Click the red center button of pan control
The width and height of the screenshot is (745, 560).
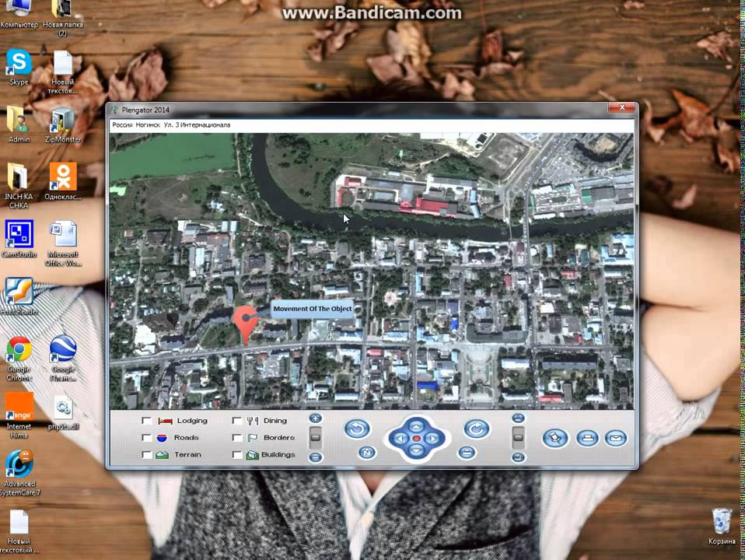point(416,439)
